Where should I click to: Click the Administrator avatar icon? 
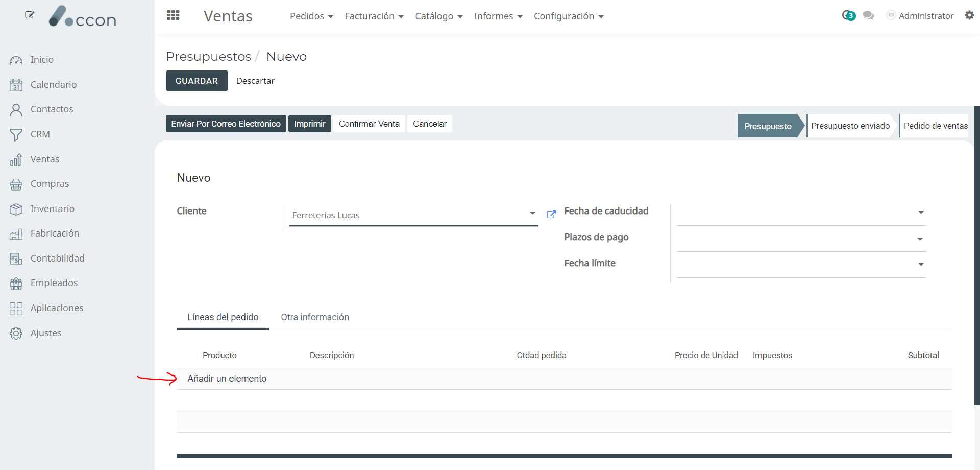(x=891, y=15)
